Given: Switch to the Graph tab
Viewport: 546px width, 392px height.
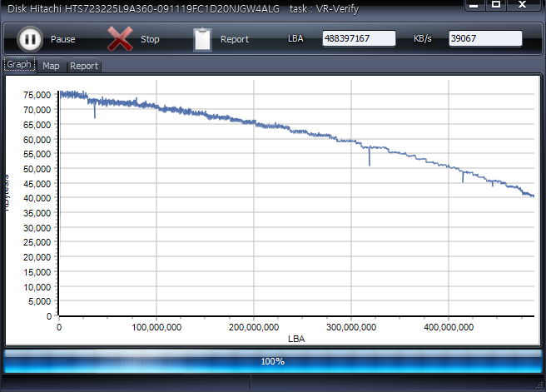Looking at the screenshot, I should tap(19, 64).
